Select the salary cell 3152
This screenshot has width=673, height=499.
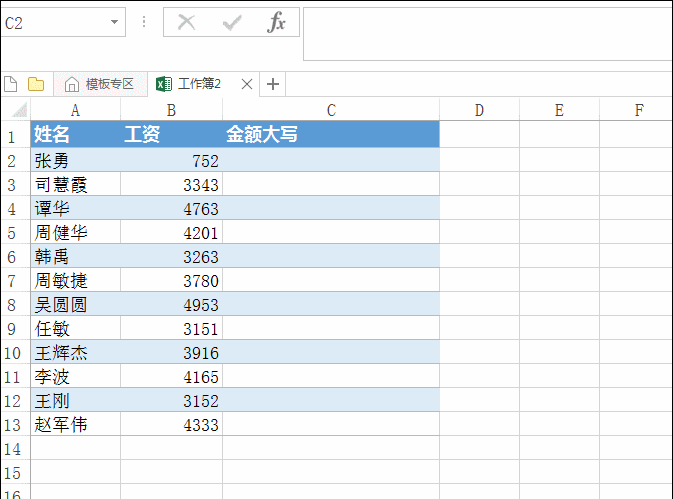click(x=171, y=400)
